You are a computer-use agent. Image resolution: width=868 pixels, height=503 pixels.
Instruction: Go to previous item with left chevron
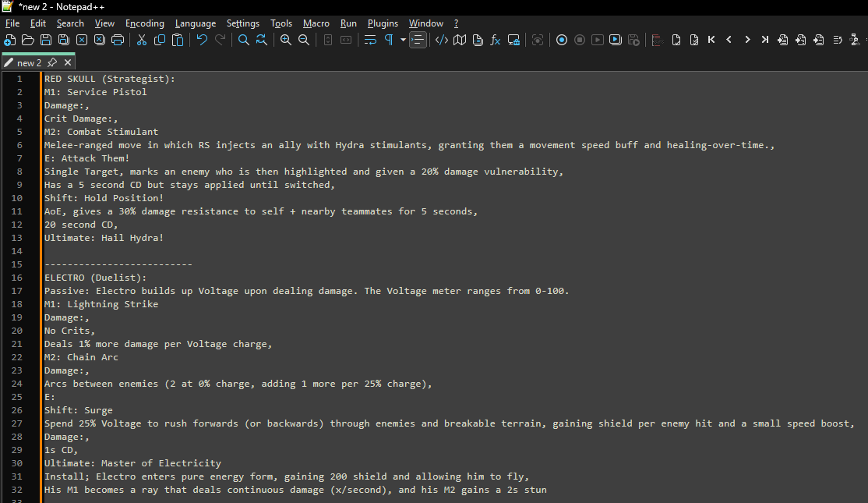coord(729,39)
